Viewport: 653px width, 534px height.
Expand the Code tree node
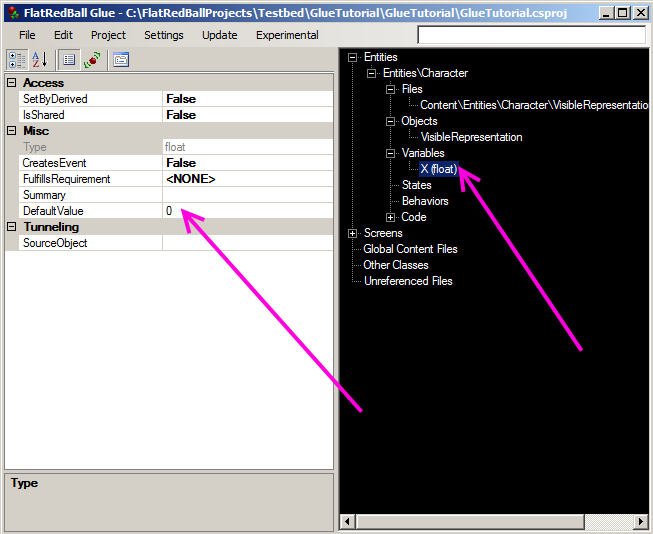click(390, 217)
